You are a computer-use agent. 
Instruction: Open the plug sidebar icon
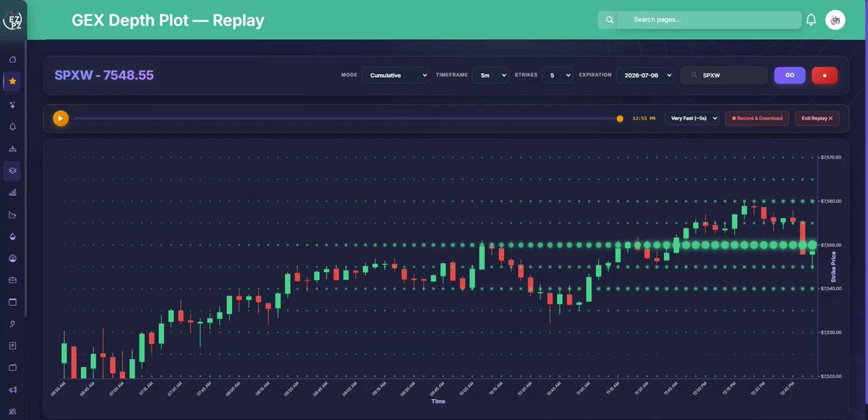12,324
